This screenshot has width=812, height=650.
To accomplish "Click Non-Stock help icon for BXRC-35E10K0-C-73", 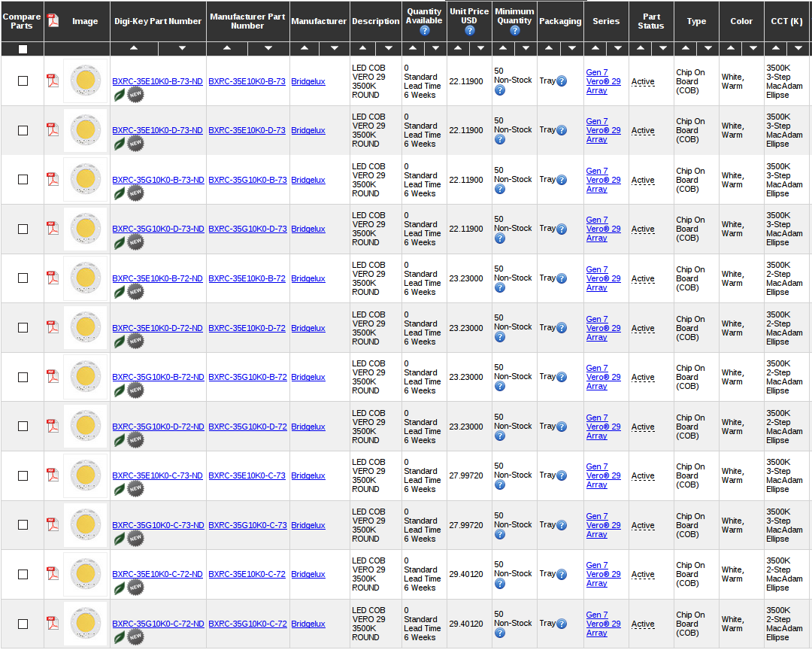I will [x=500, y=484].
